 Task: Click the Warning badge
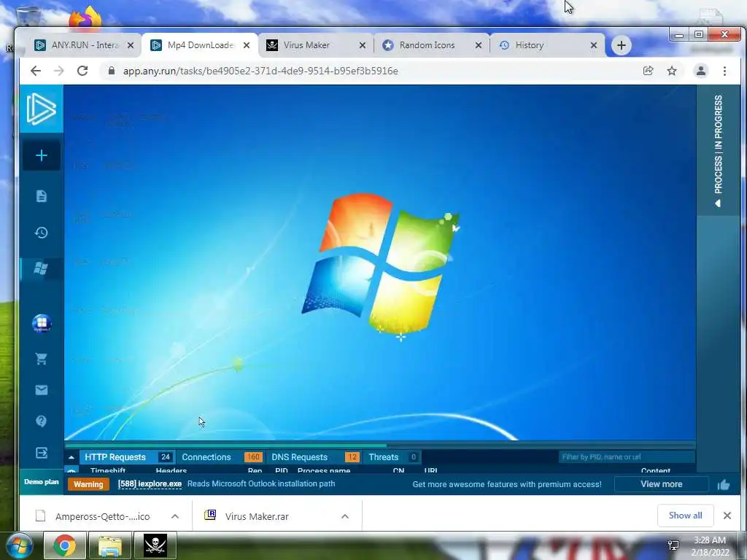pyautogui.click(x=88, y=484)
